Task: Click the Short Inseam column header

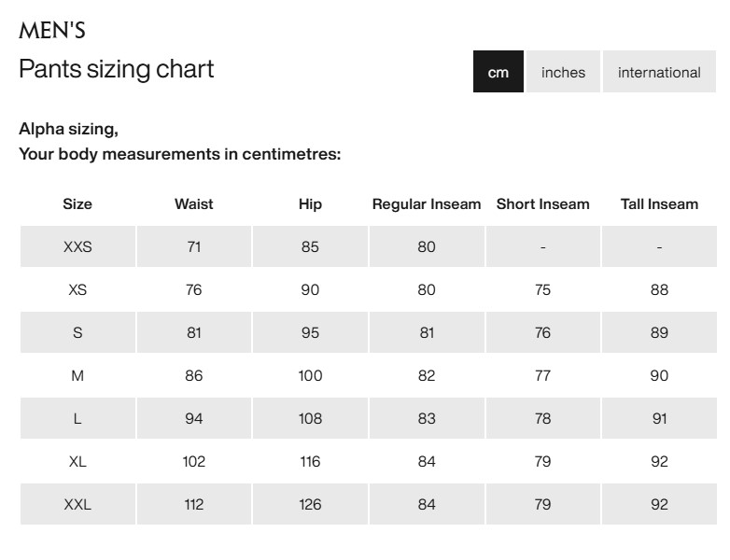Action: pyautogui.click(x=543, y=204)
